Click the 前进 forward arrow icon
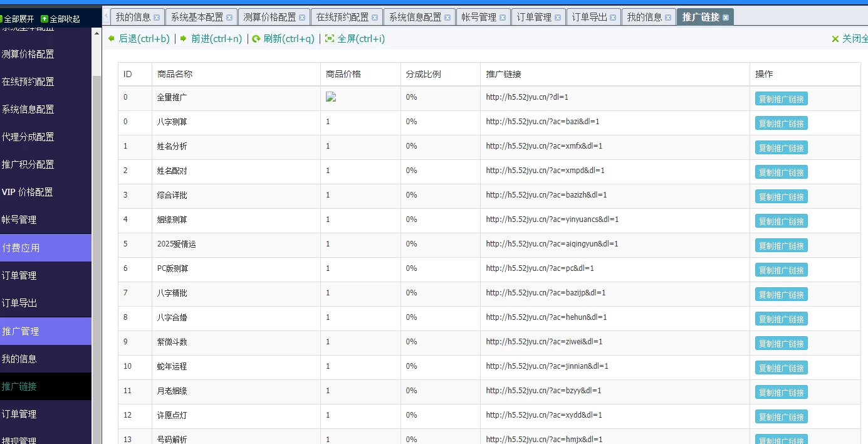The width and height of the screenshot is (868, 444). tap(183, 38)
